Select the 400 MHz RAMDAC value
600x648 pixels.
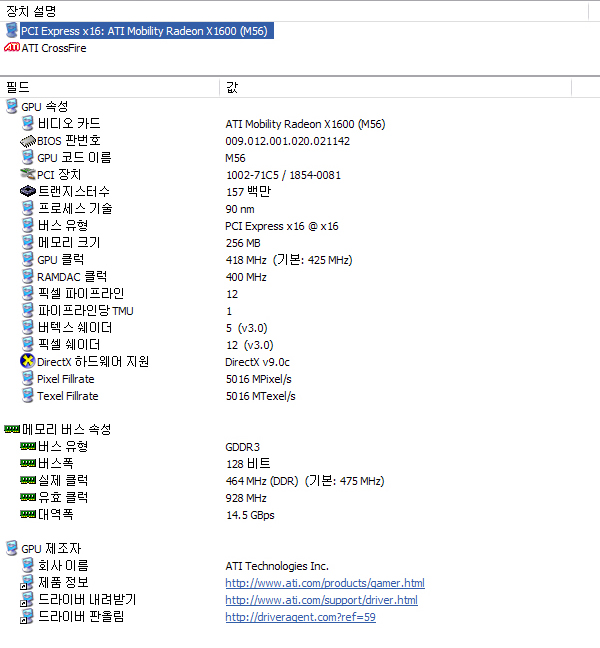246,277
